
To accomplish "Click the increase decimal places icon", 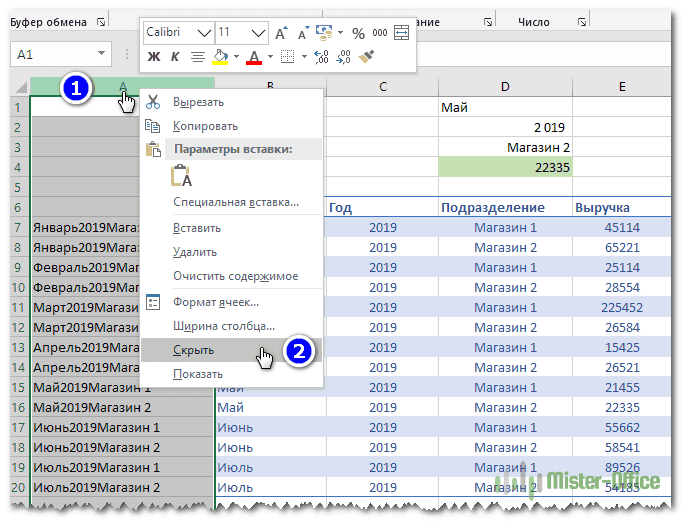I will point(321,58).
